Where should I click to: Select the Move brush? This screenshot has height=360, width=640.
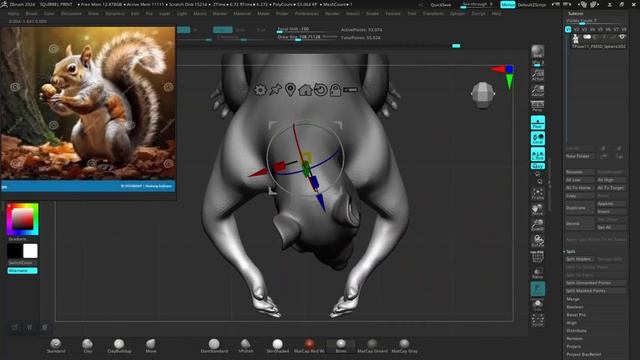[151, 345]
